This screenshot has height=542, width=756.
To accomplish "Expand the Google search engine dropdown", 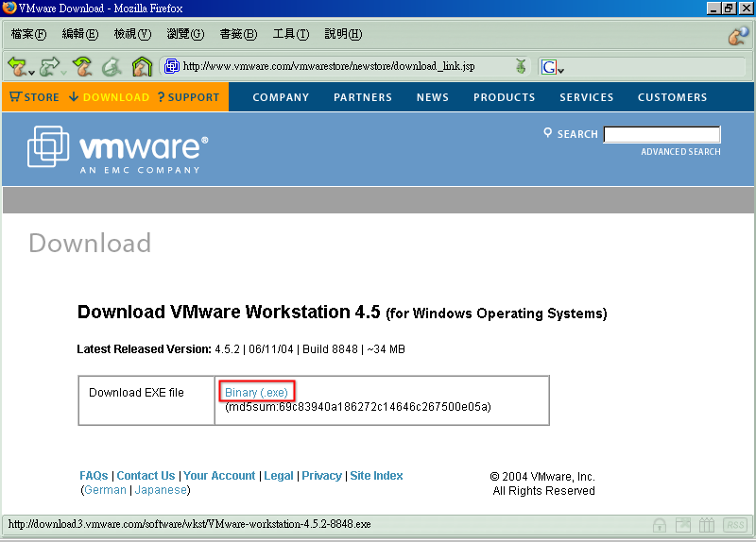I will tap(560, 71).
